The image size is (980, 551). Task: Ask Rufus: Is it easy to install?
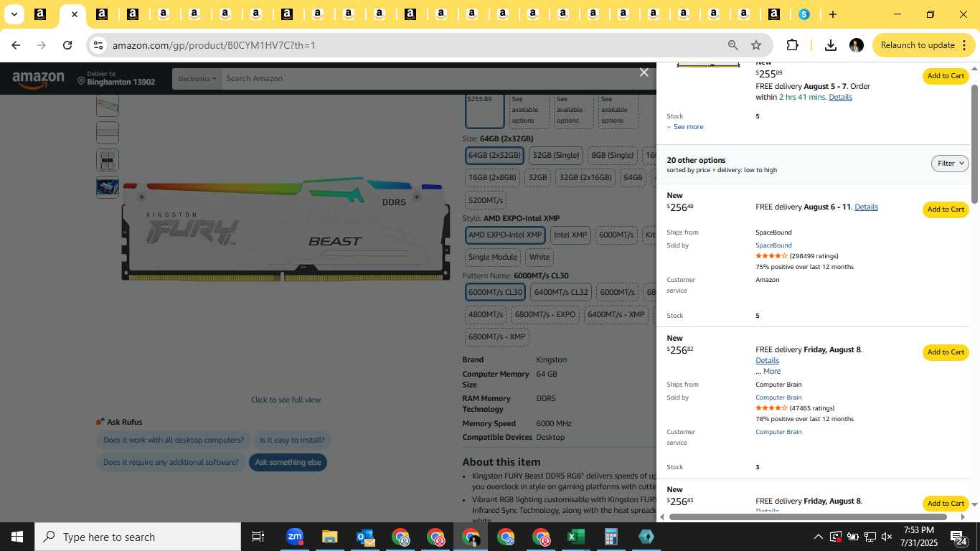click(x=292, y=441)
